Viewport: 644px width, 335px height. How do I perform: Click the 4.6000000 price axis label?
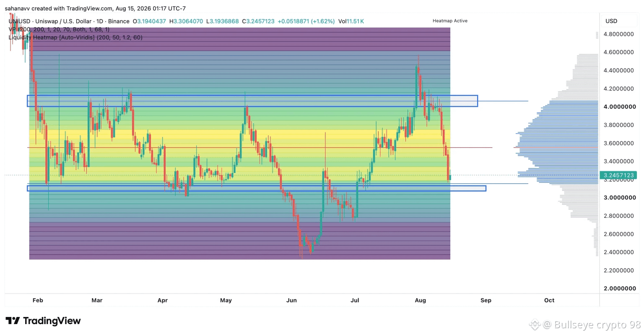618,52
